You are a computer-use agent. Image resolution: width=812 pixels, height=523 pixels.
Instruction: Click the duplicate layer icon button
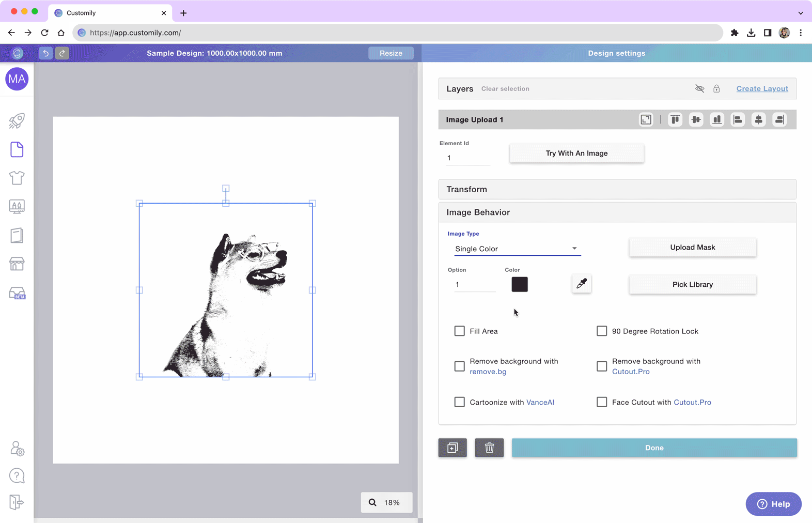(x=452, y=448)
